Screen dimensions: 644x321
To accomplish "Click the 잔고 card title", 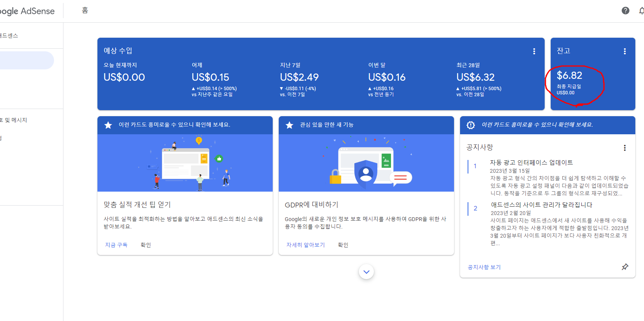I will pos(564,51).
